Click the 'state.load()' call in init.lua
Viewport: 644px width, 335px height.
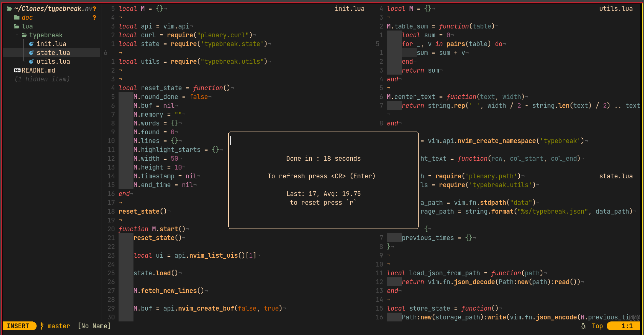[155, 273]
